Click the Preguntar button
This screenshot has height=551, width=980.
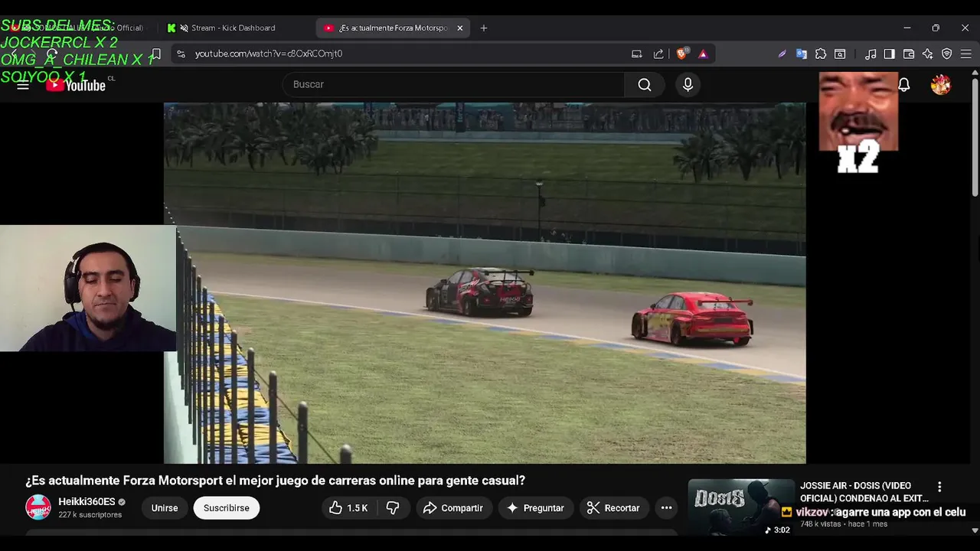[535, 508]
